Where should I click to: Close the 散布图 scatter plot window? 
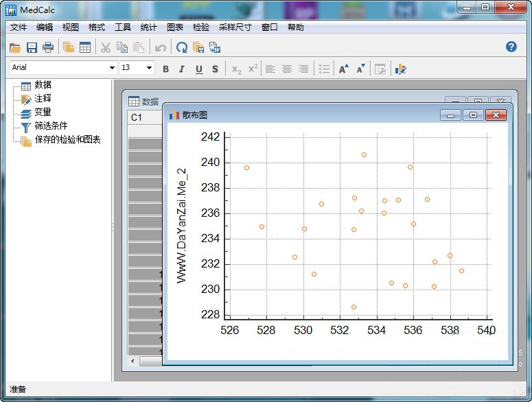(x=496, y=115)
